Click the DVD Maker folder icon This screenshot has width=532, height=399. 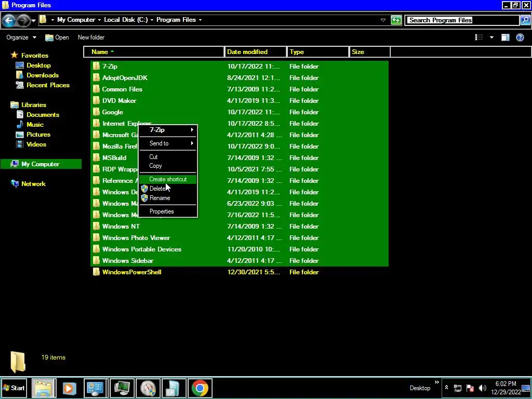96,100
